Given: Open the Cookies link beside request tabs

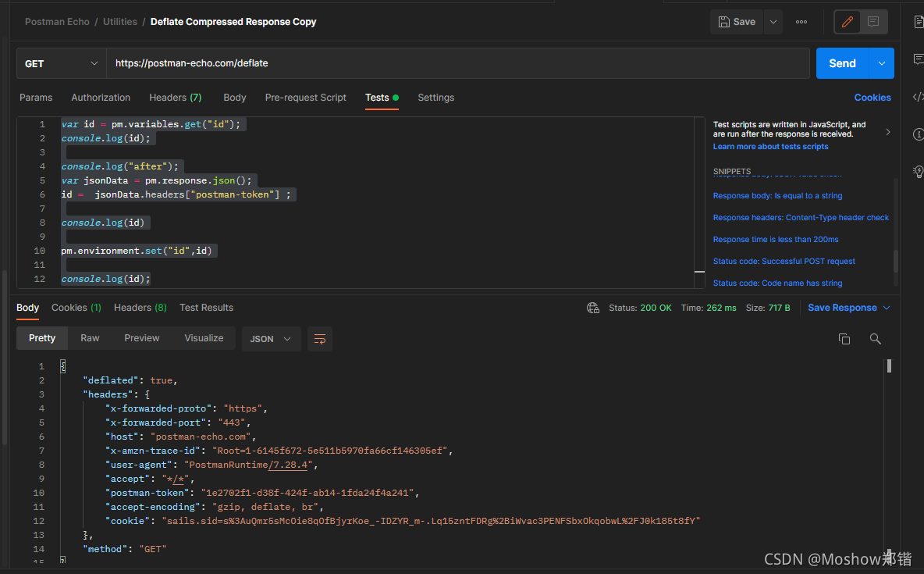Looking at the screenshot, I should (x=872, y=98).
